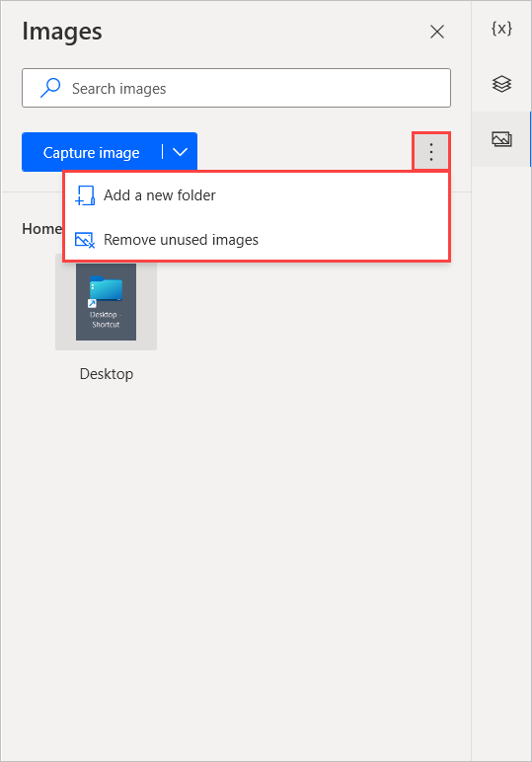Click the magnifier search icon

(50, 88)
